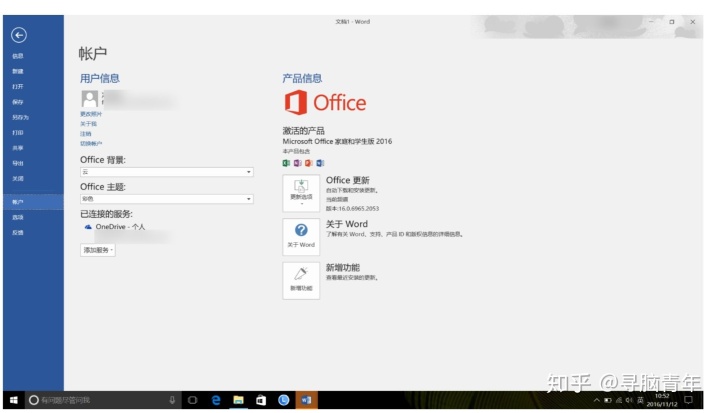The width and height of the screenshot is (720, 413).
Task: Click the 切换帐户 link
Action: (91, 144)
